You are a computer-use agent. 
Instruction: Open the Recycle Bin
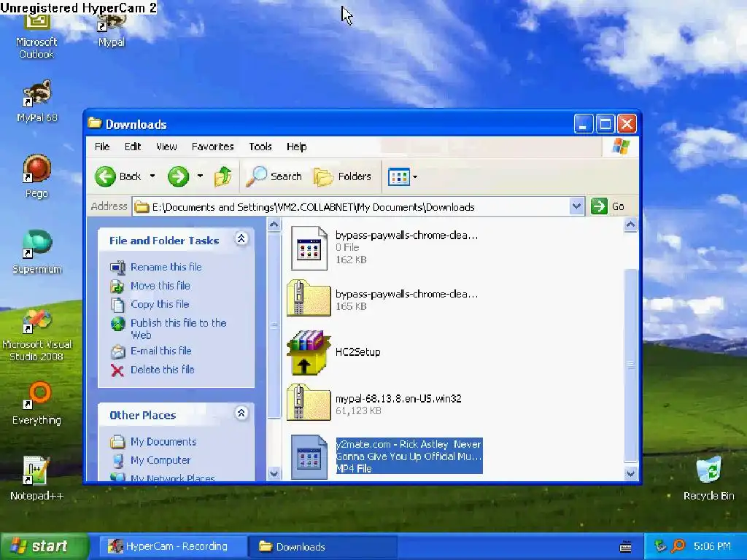click(x=708, y=478)
